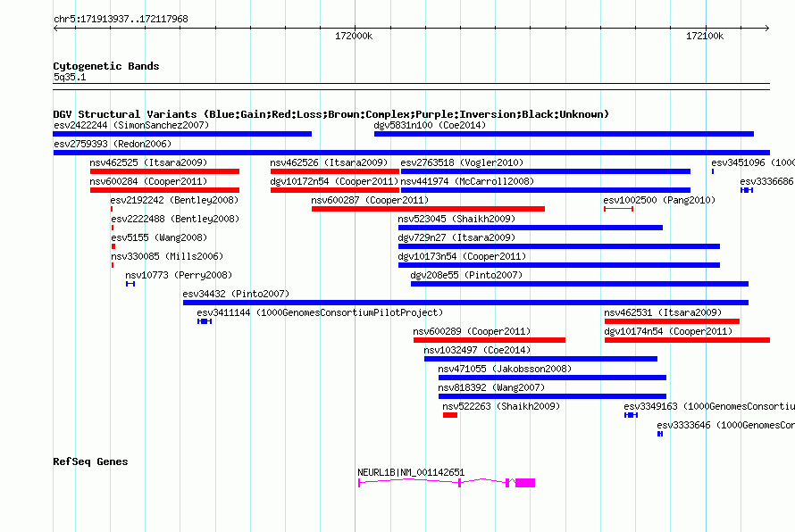Open the nsv1032497 (Coe2014) variant label
795x532 pixels.
478,350
